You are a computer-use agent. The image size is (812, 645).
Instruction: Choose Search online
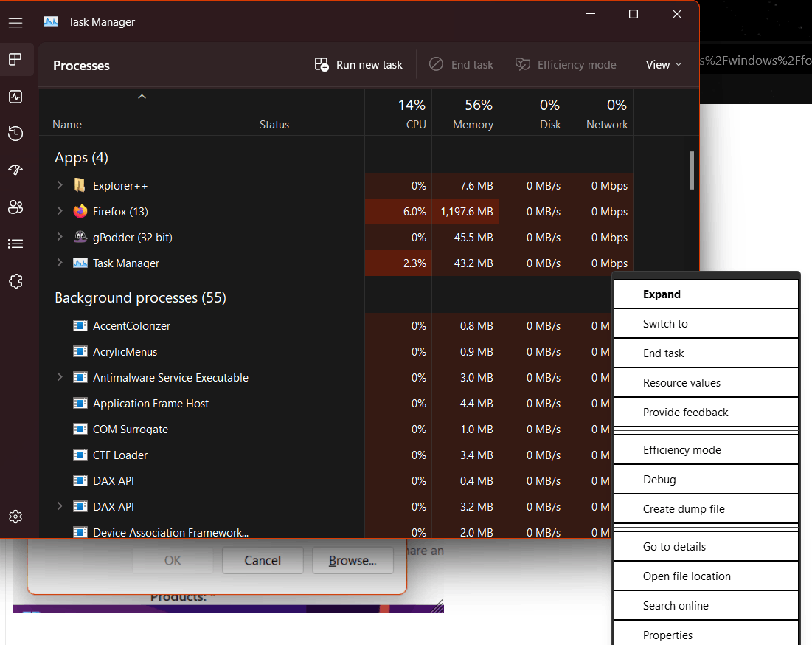click(706, 606)
